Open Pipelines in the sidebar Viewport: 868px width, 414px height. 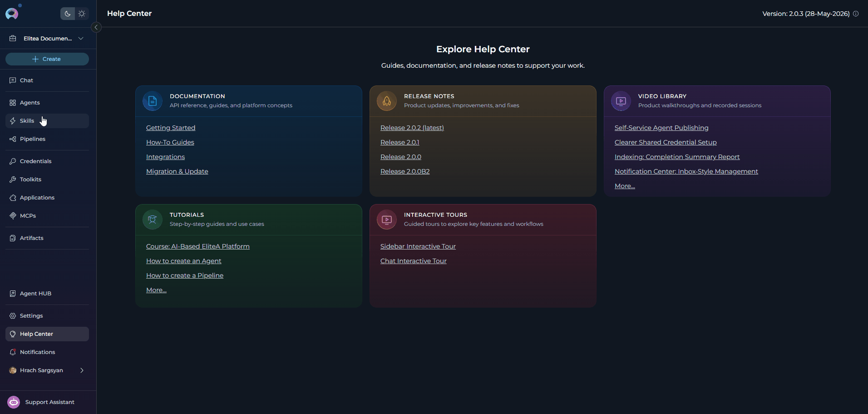[47, 139]
